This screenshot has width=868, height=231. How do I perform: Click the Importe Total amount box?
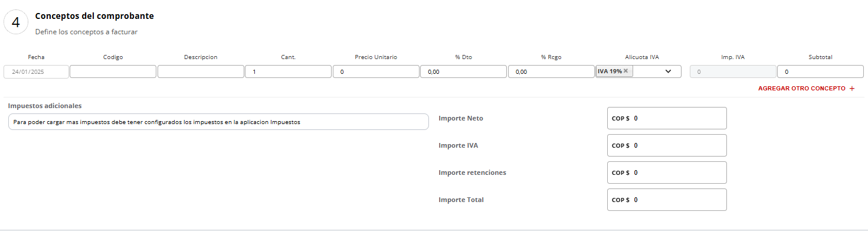point(667,200)
